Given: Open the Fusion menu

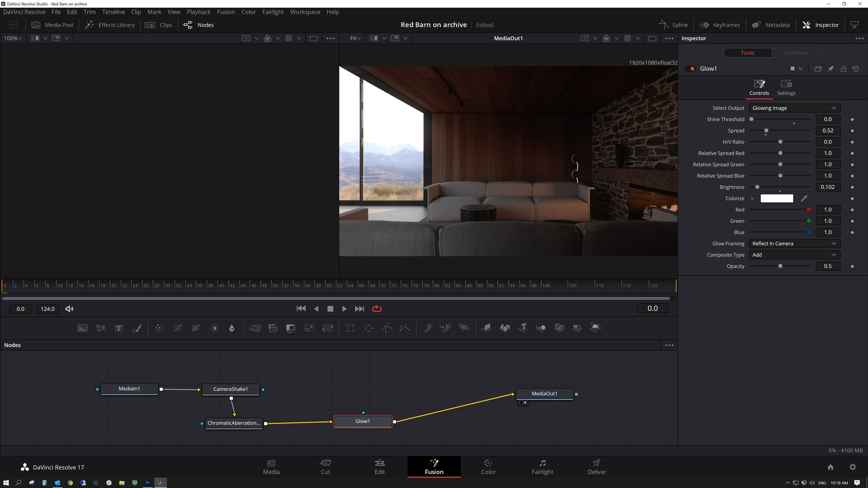Looking at the screenshot, I should tap(226, 12).
